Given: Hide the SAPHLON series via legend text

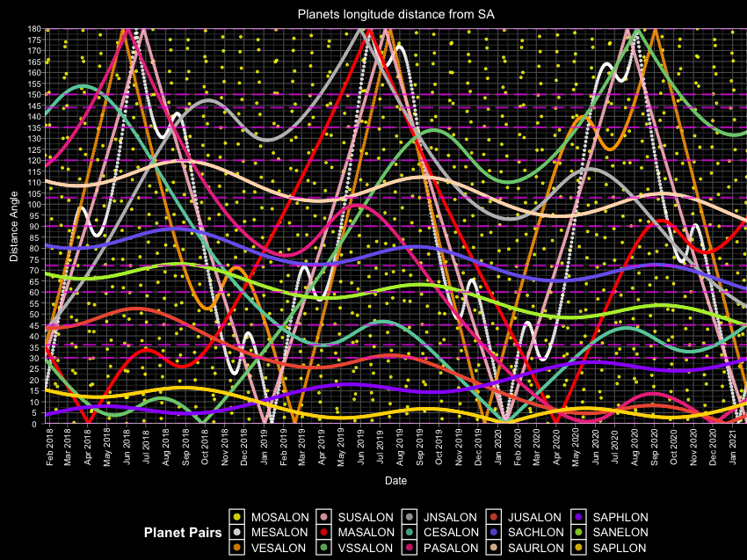Looking at the screenshot, I should [620, 517].
